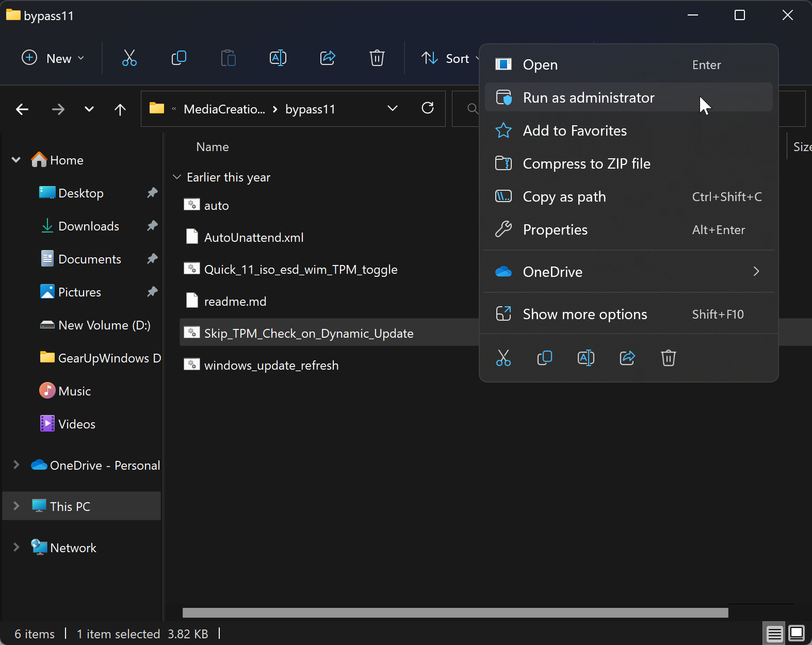Go forward with the right arrow button
Image resolution: width=812 pixels, height=645 pixels.
[x=58, y=109]
